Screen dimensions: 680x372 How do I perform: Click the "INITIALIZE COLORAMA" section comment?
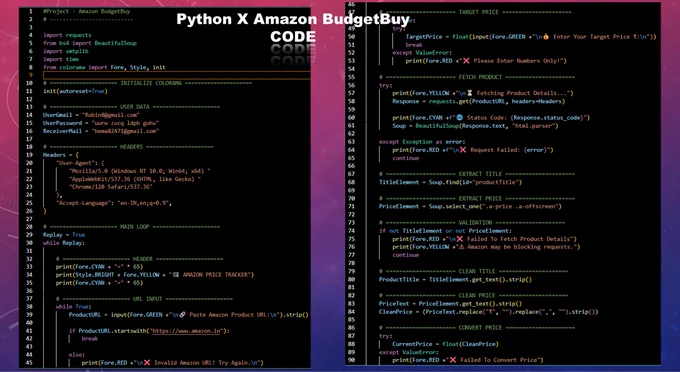point(147,83)
